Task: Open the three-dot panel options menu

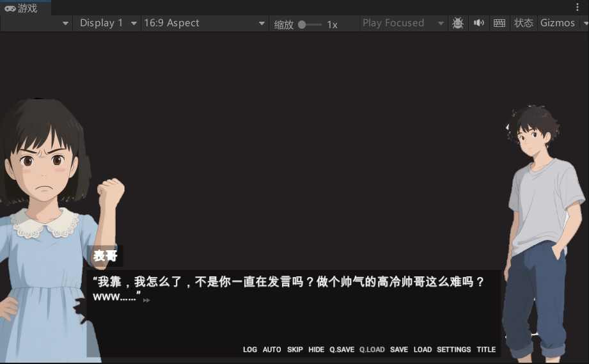Action: (x=577, y=7)
